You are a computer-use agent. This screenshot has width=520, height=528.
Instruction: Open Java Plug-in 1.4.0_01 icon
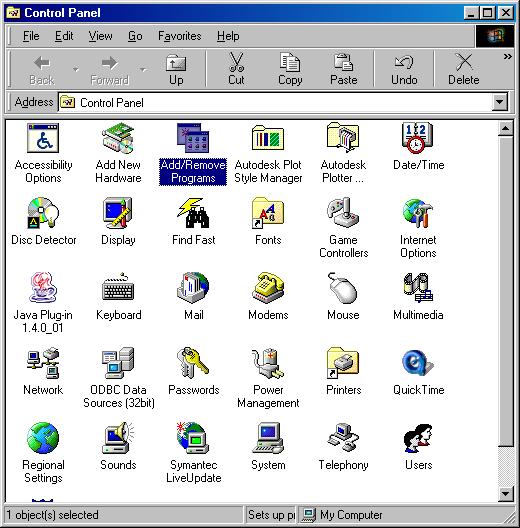click(43, 288)
